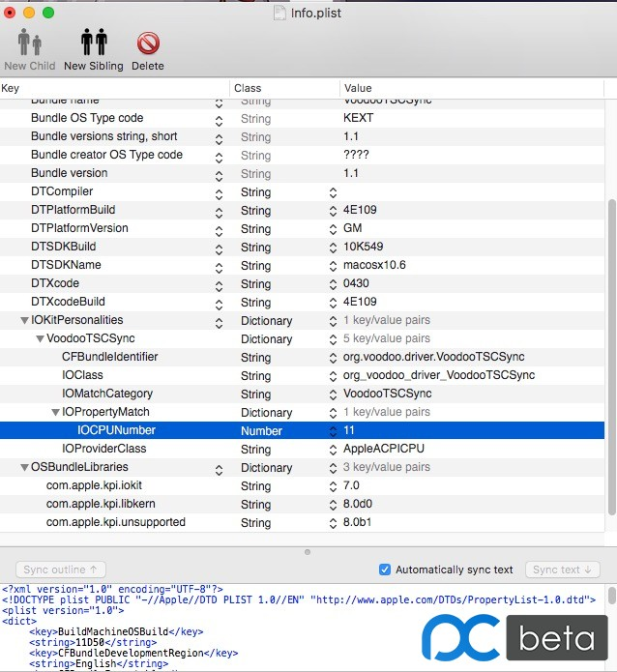Click the Class column header
This screenshot has height=672, width=617.
click(284, 88)
